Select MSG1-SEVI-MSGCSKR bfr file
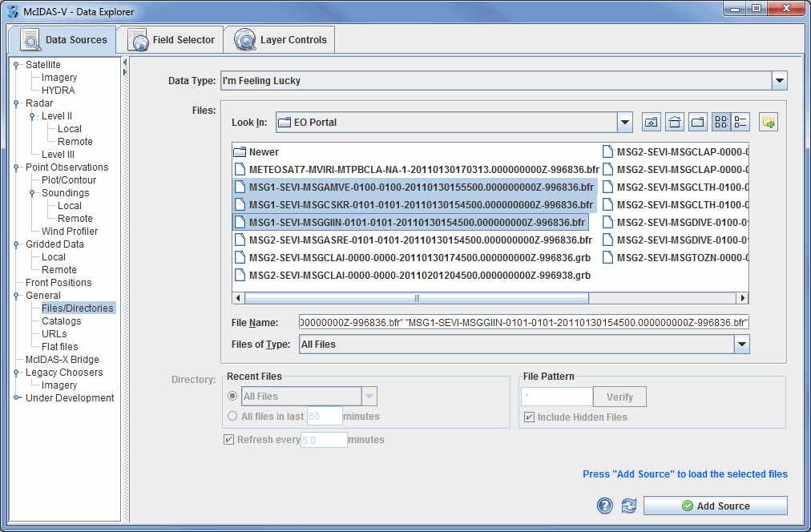 [414, 205]
